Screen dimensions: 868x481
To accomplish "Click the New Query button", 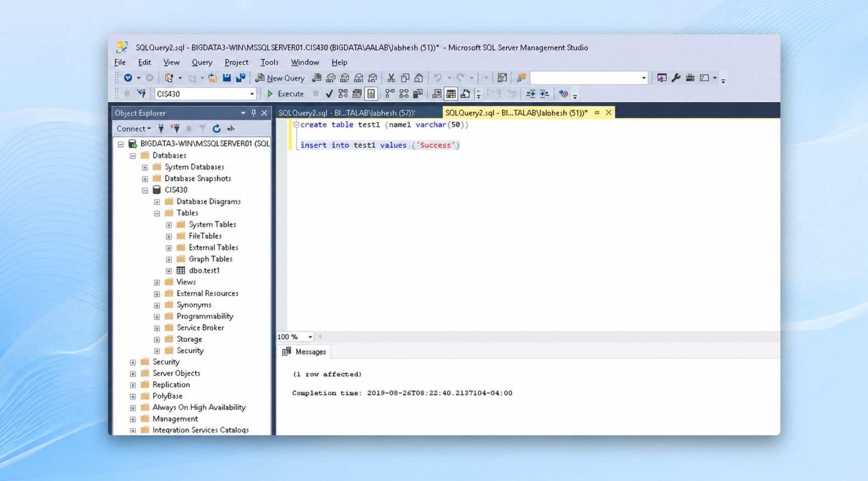I will (280, 78).
